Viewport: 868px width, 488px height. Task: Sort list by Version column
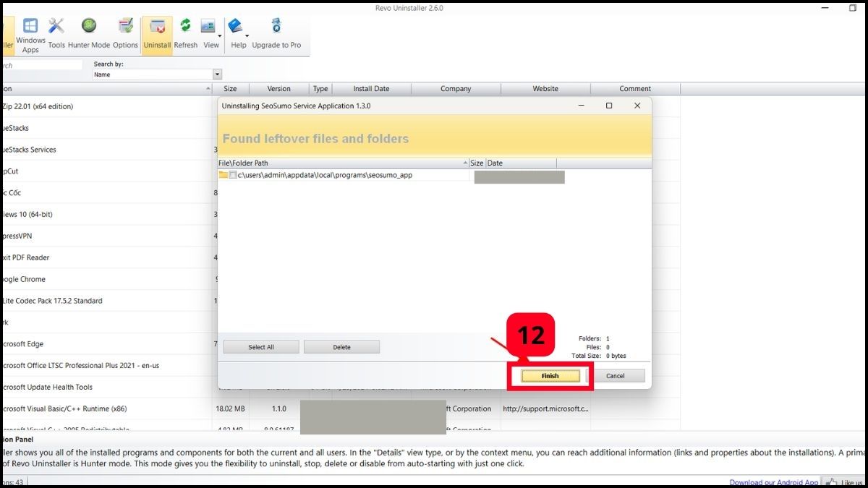coord(279,89)
